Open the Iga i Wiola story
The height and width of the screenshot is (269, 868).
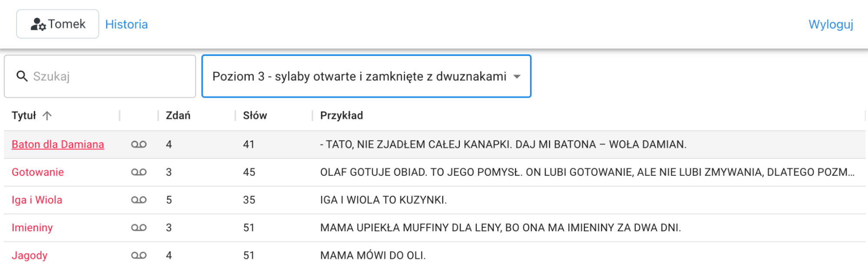[37, 200]
